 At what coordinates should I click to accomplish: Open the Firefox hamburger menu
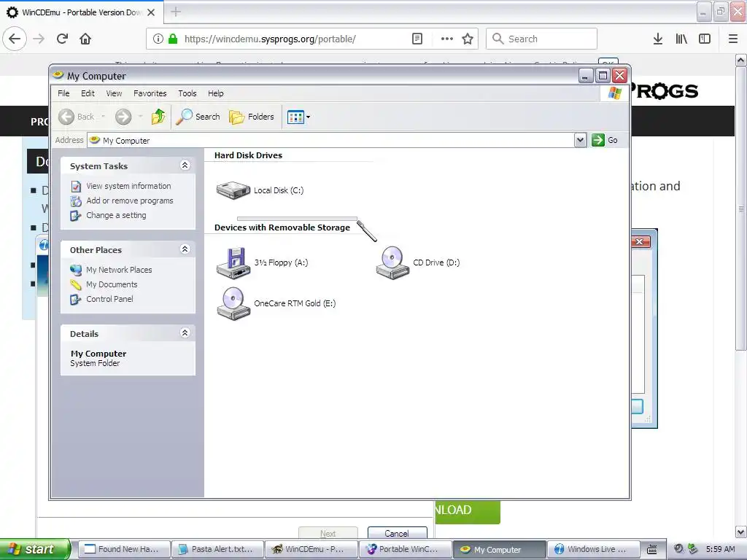(733, 39)
